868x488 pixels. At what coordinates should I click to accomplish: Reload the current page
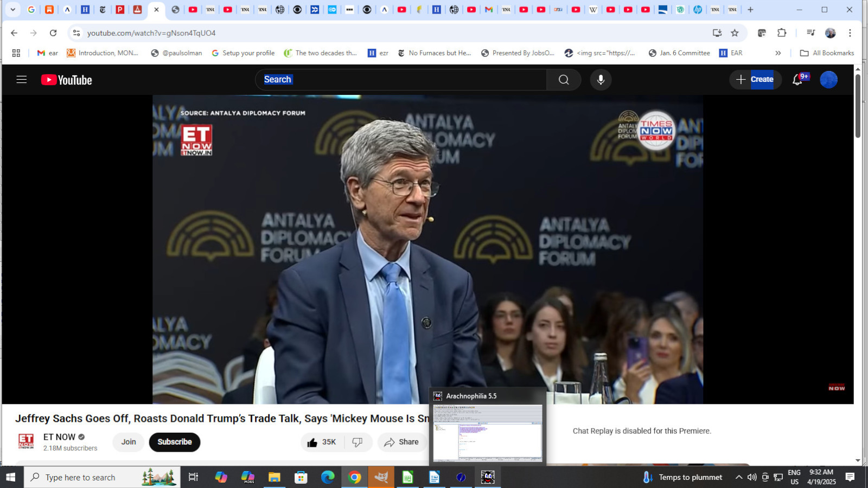pyautogui.click(x=53, y=33)
